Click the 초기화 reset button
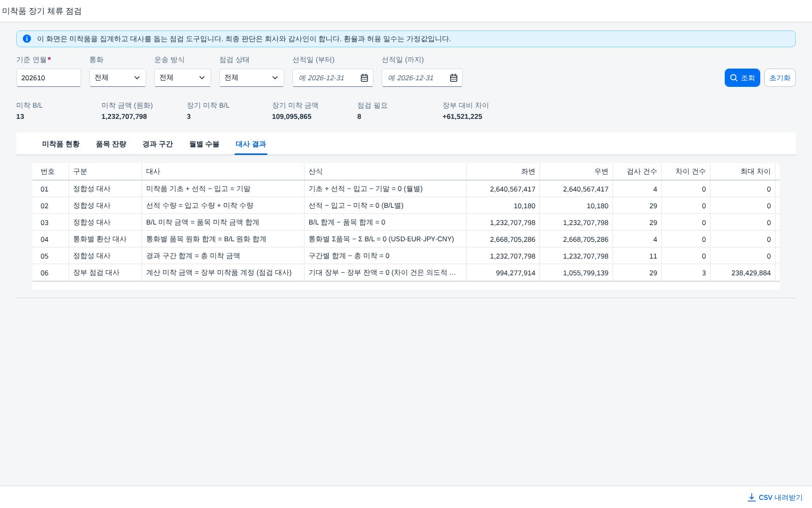Viewport: 812px width, 508px height. tap(780, 78)
